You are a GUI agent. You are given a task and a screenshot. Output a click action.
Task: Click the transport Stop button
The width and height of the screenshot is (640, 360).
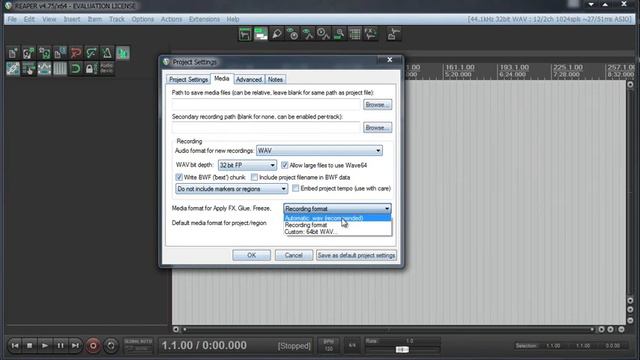tap(29, 346)
